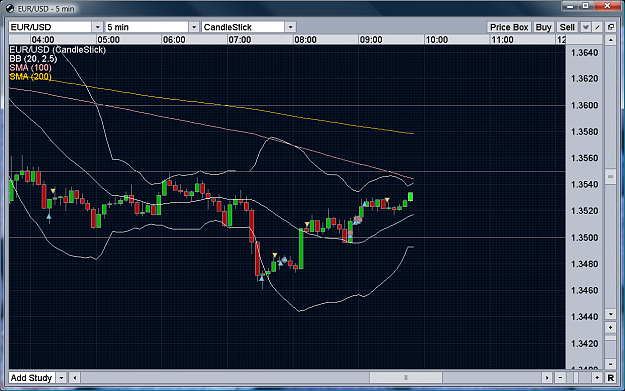Zoom out price scale with minus button
The width and height of the screenshot is (625, 391).
tap(611, 364)
